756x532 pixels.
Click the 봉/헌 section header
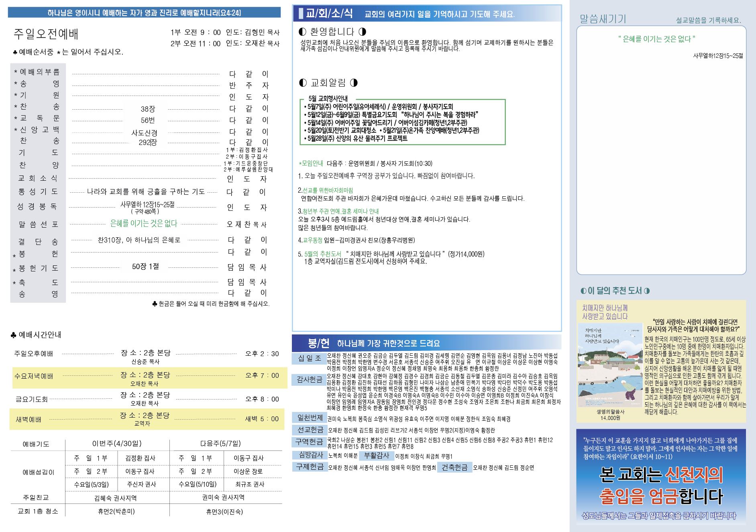click(x=427, y=343)
